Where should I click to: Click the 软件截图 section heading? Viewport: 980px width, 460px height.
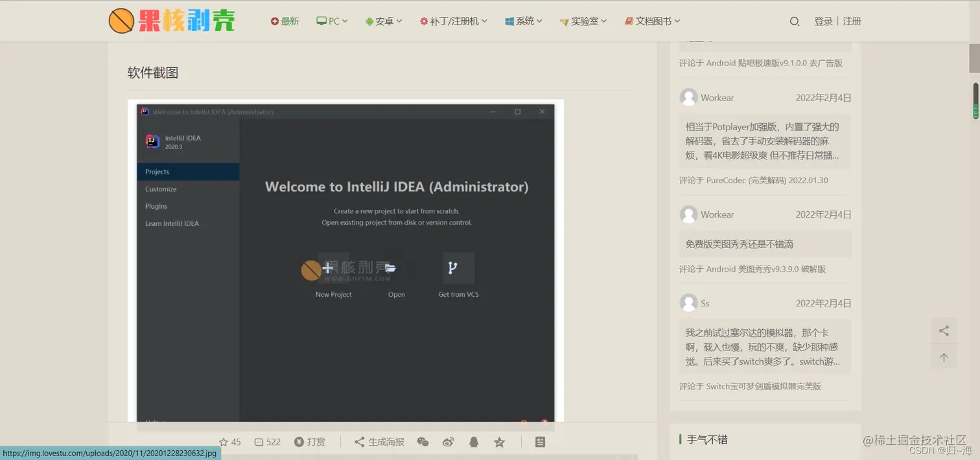click(153, 73)
